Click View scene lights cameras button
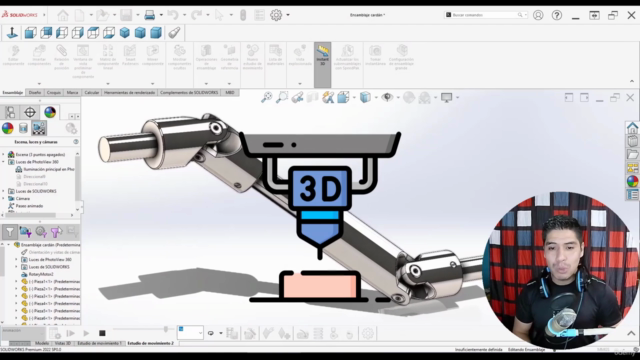 (x=39, y=128)
